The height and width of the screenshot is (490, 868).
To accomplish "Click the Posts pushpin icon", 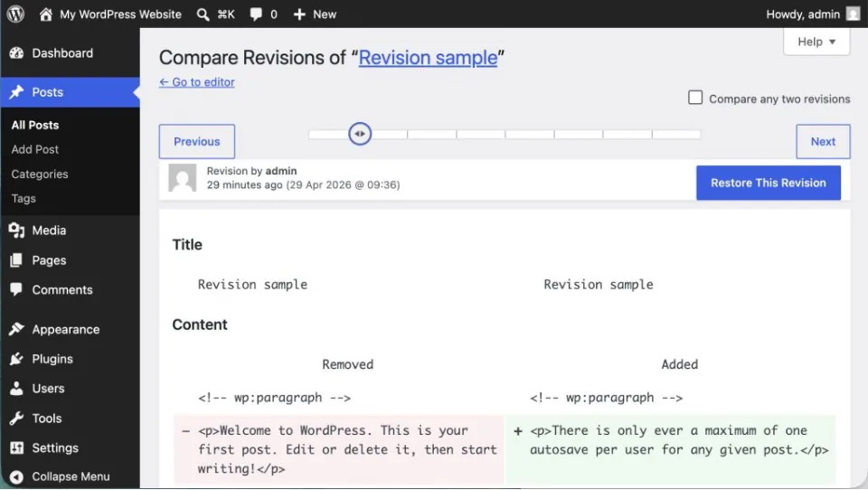I will [x=16, y=92].
